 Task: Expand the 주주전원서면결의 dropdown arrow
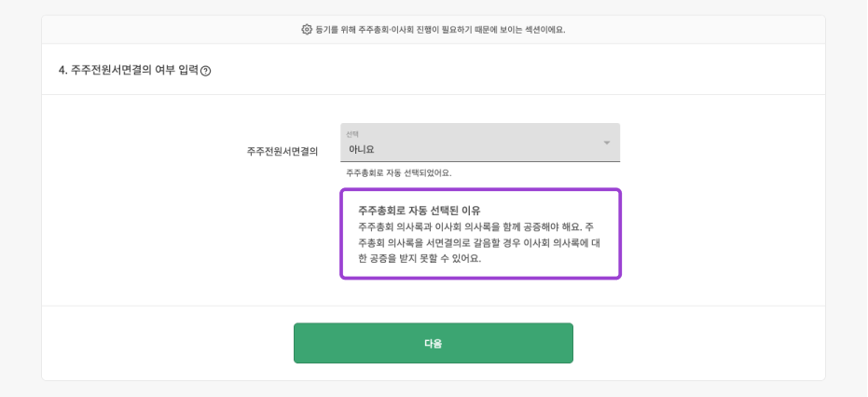pyautogui.click(x=606, y=143)
